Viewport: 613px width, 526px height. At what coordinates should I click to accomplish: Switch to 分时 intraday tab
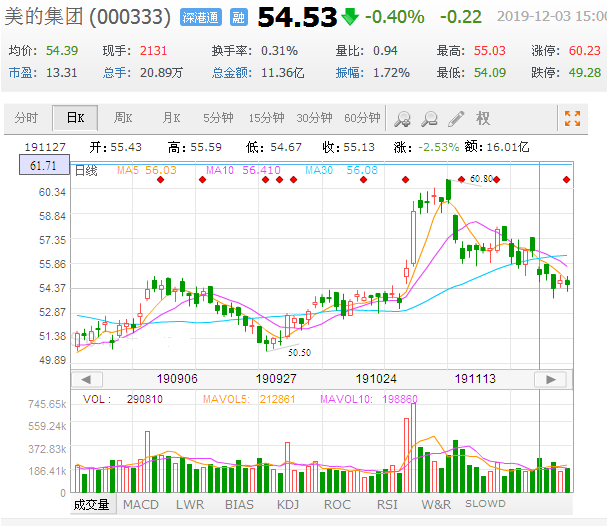point(26,118)
